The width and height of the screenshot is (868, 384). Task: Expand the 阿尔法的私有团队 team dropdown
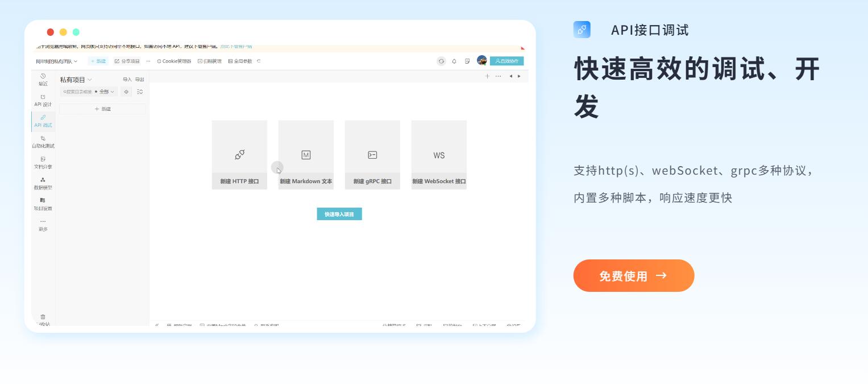click(x=57, y=61)
